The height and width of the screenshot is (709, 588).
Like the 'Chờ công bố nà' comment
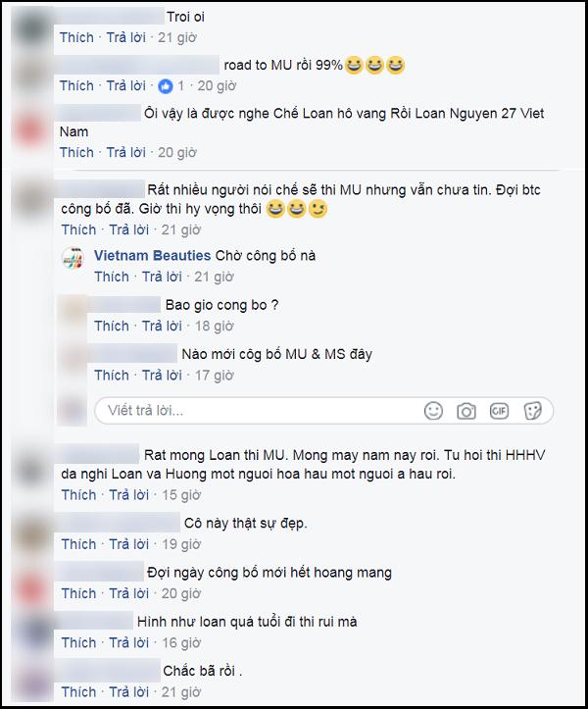(x=111, y=277)
